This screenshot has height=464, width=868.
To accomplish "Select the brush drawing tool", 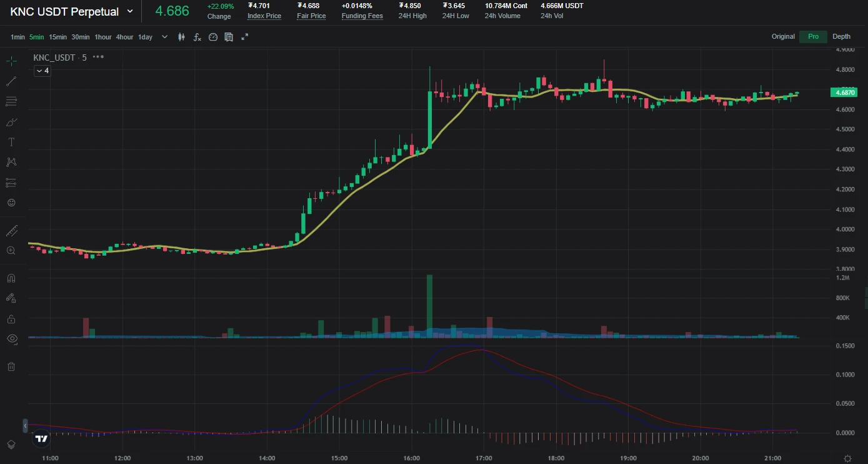I will (x=11, y=122).
